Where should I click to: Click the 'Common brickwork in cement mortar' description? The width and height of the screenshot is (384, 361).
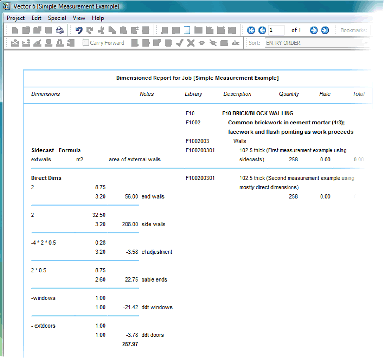point(287,122)
